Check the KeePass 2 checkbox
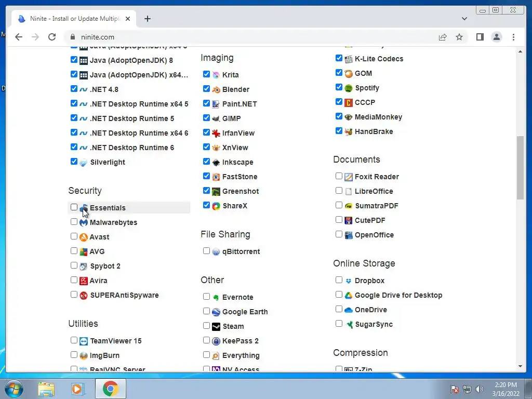 point(206,340)
